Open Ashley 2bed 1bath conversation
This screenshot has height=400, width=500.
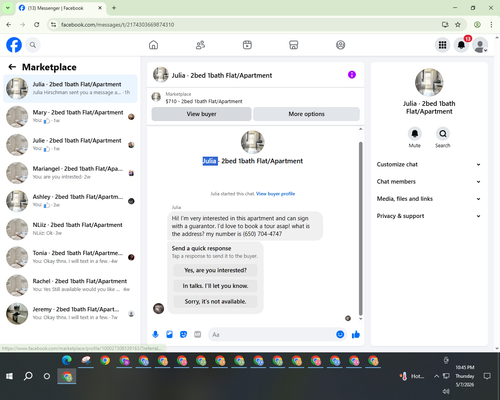(70, 201)
